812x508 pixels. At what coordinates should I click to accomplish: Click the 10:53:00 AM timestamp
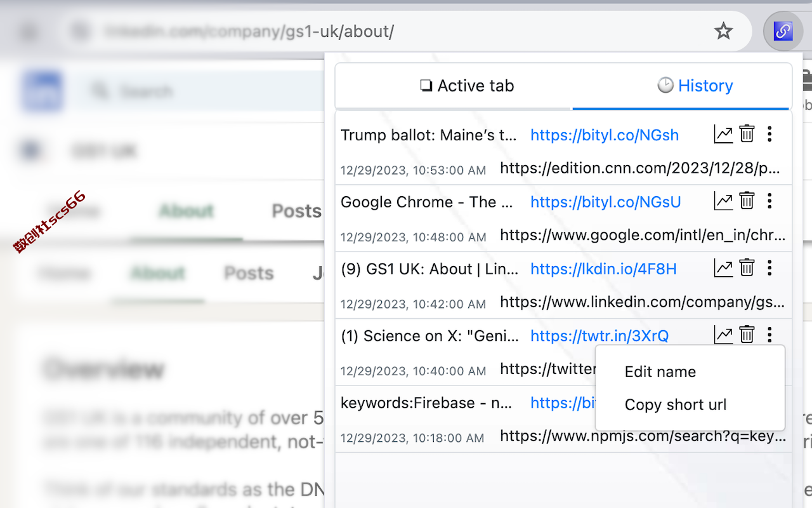414,170
